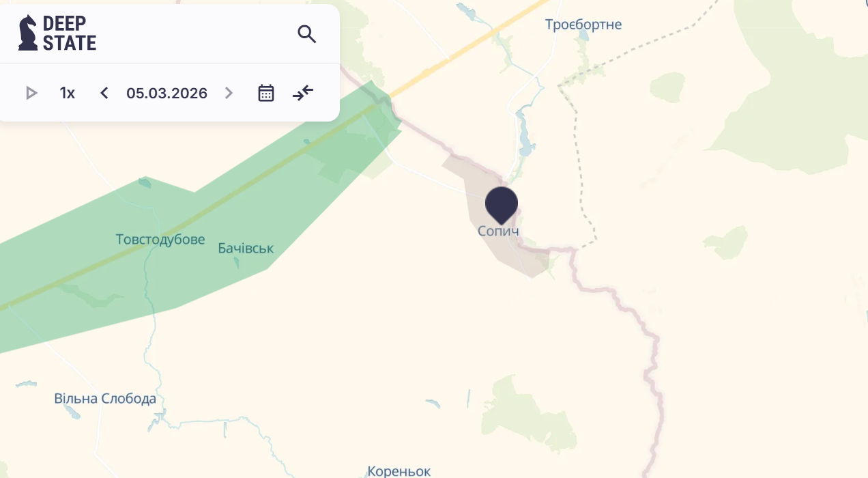Viewport: 868px width, 478px height.
Task: Click the DeepState knight logo
Action: click(x=28, y=33)
